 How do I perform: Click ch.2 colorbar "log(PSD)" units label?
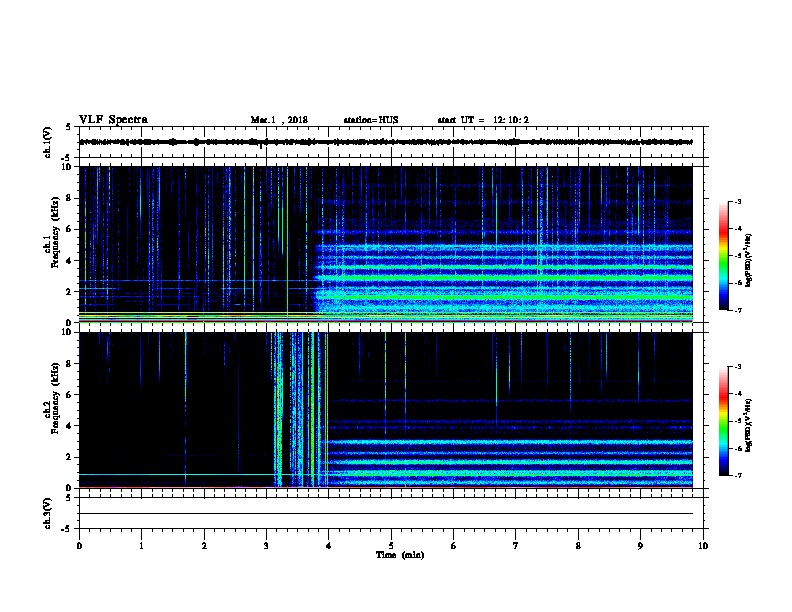pyautogui.click(x=748, y=425)
